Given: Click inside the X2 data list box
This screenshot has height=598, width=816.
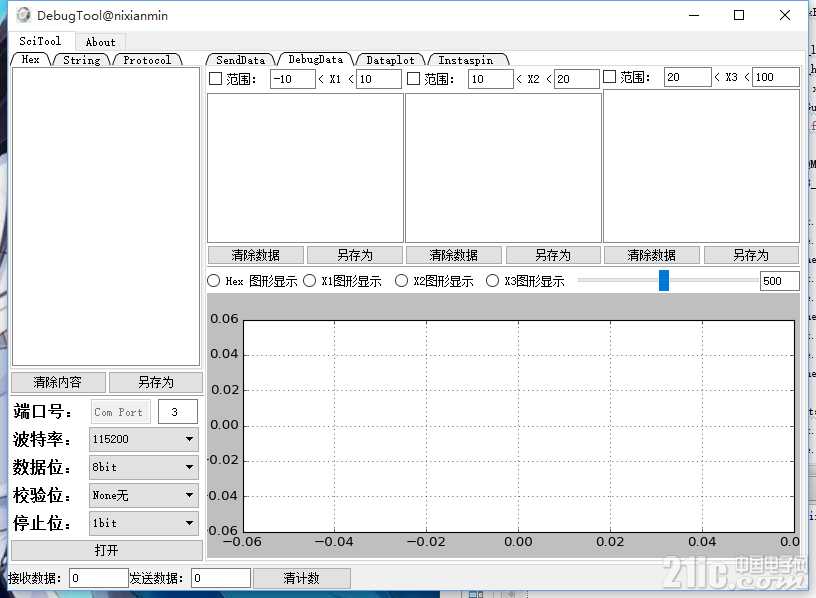Looking at the screenshot, I should (x=503, y=168).
